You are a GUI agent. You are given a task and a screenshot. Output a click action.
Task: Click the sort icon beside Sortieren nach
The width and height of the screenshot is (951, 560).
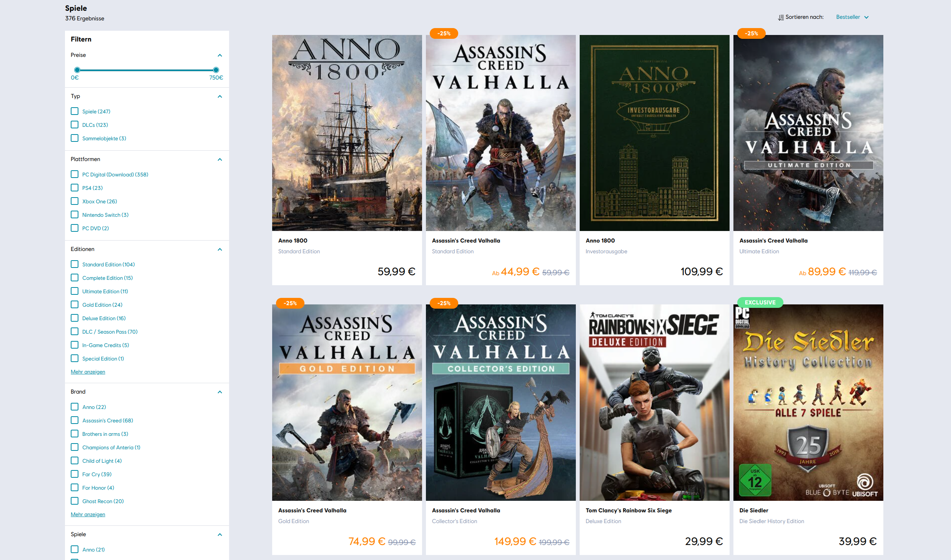point(781,17)
